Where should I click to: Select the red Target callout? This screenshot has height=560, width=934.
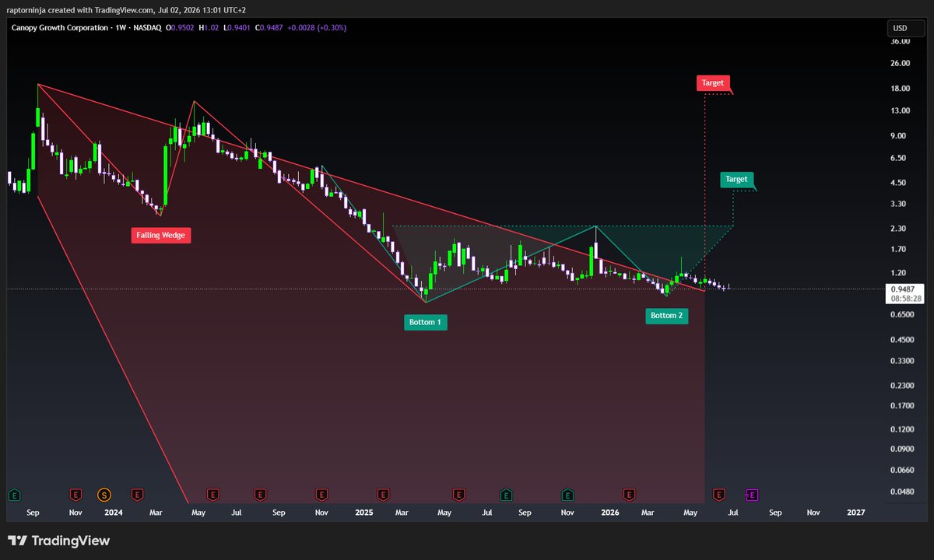click(x=712, y=83)
